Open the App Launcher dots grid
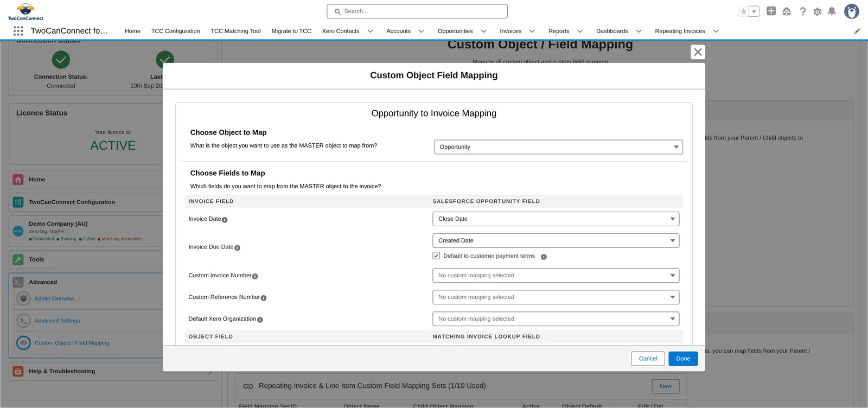 point(18,31)
